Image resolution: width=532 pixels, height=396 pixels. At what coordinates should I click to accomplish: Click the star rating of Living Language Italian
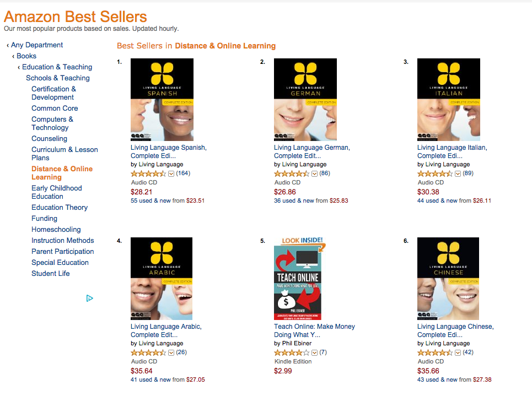pyautogui.click(x=435, y=173)
